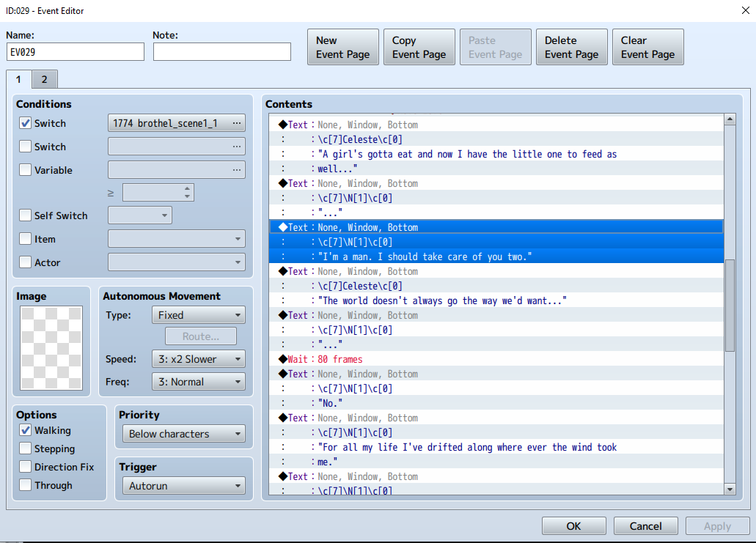Enable the Stepping option checkbox

[x=26, y=448]
